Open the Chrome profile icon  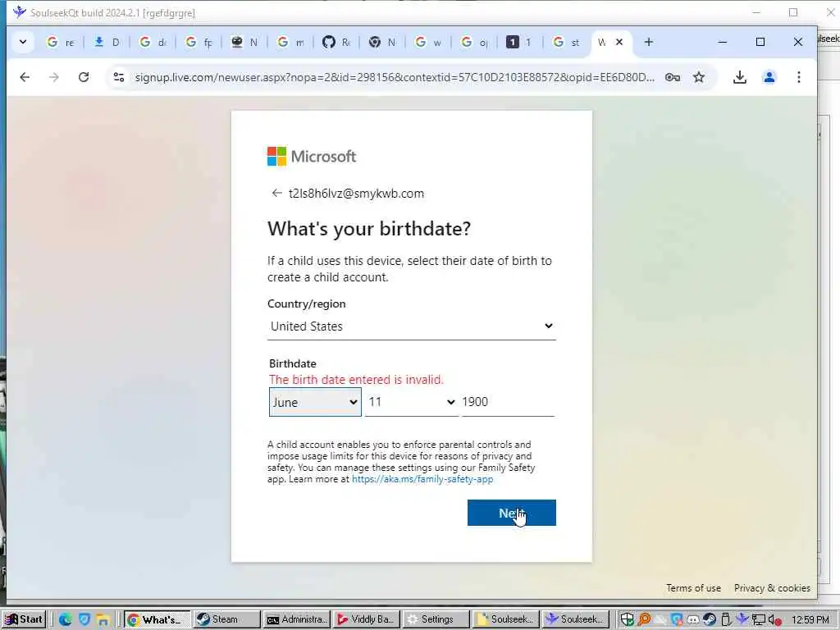[x=769, y=77]
